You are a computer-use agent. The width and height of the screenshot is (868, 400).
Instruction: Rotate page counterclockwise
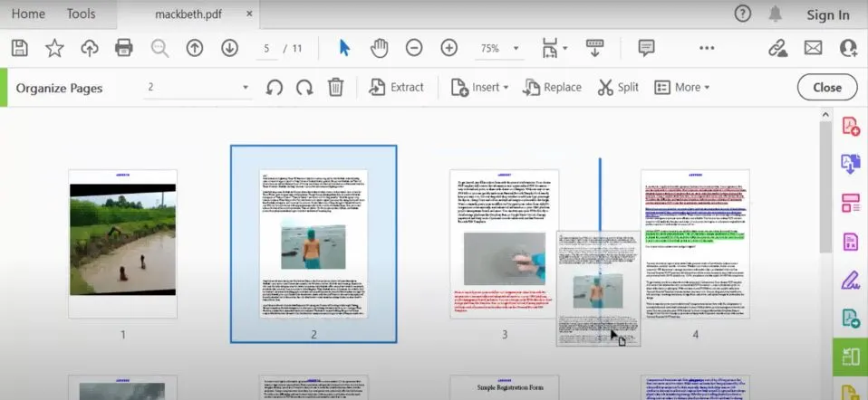274,88
